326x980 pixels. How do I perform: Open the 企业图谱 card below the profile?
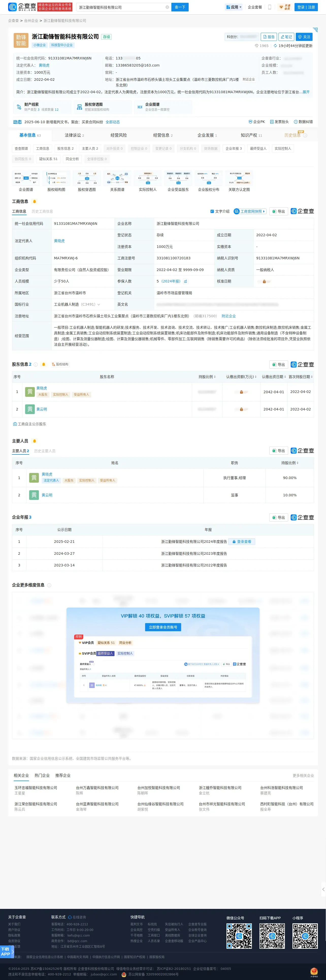[x=163, y=107]
